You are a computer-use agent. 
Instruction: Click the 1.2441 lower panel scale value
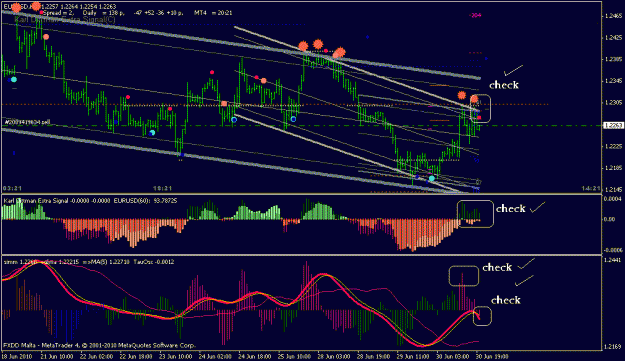click(613, 260)
